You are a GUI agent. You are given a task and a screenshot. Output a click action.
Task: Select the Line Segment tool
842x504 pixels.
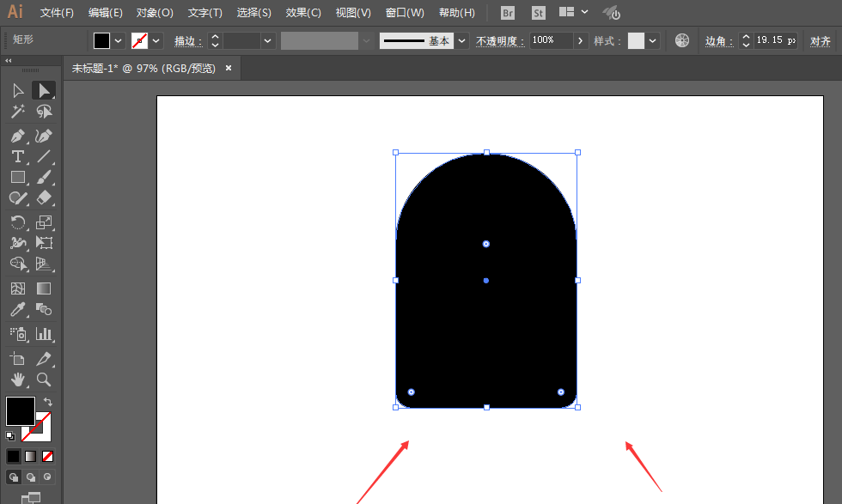(x=44, y=156)
